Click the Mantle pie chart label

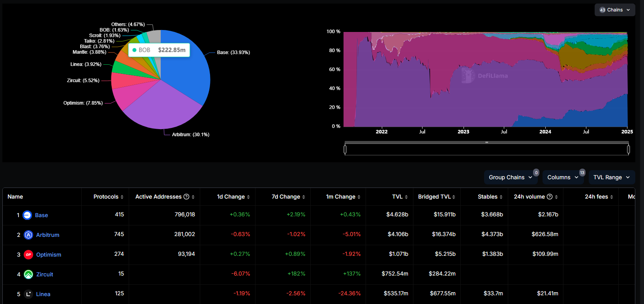point(89,52)
